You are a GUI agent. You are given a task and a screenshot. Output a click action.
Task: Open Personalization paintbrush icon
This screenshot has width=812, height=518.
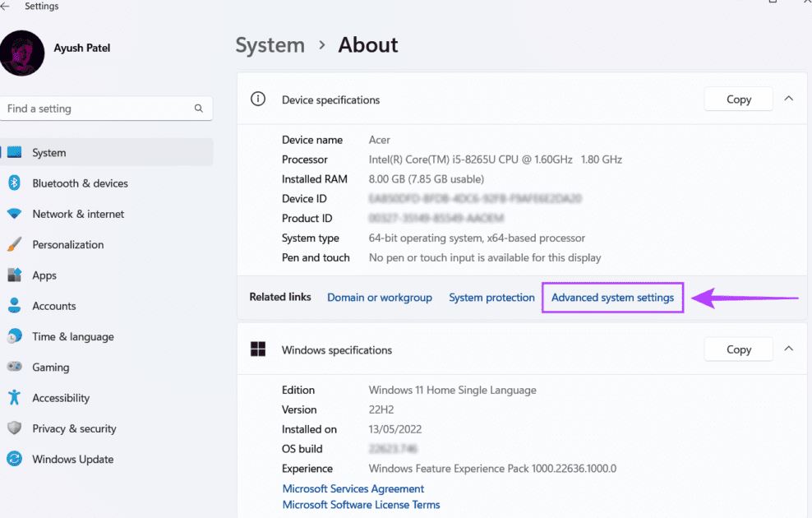click(15, 244)
